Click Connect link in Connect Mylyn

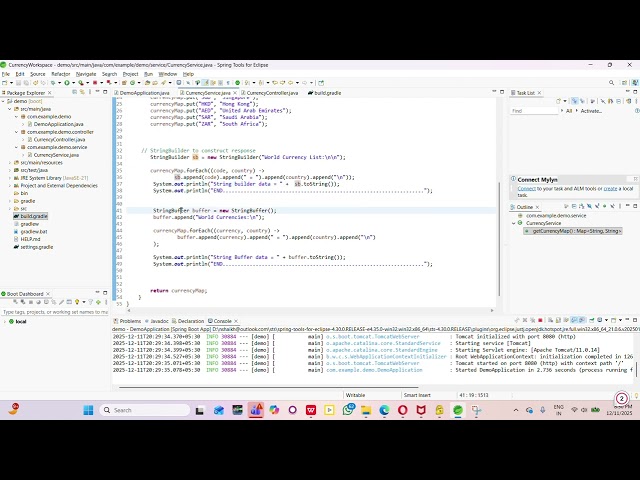(527, 189)
